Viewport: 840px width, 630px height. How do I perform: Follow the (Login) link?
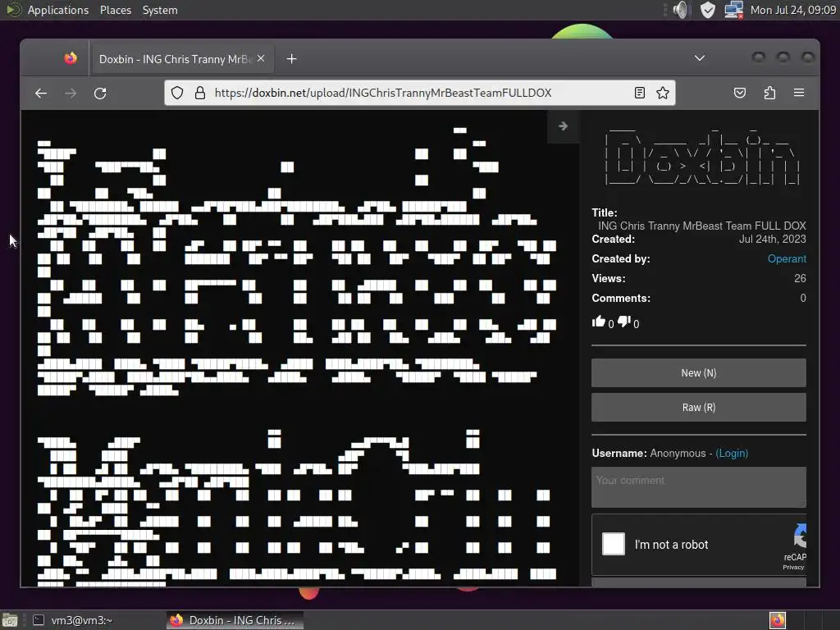click(732, 453)
